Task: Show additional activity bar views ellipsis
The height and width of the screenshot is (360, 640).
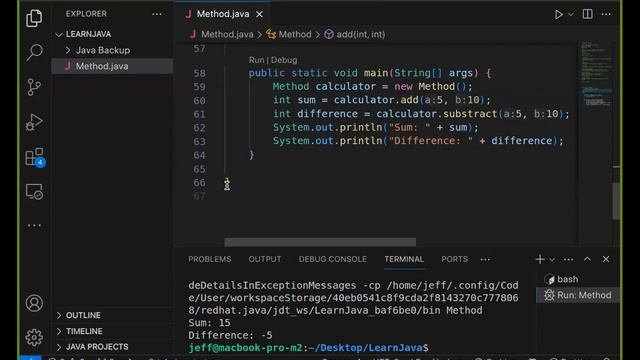Action: tap(34, 225)
